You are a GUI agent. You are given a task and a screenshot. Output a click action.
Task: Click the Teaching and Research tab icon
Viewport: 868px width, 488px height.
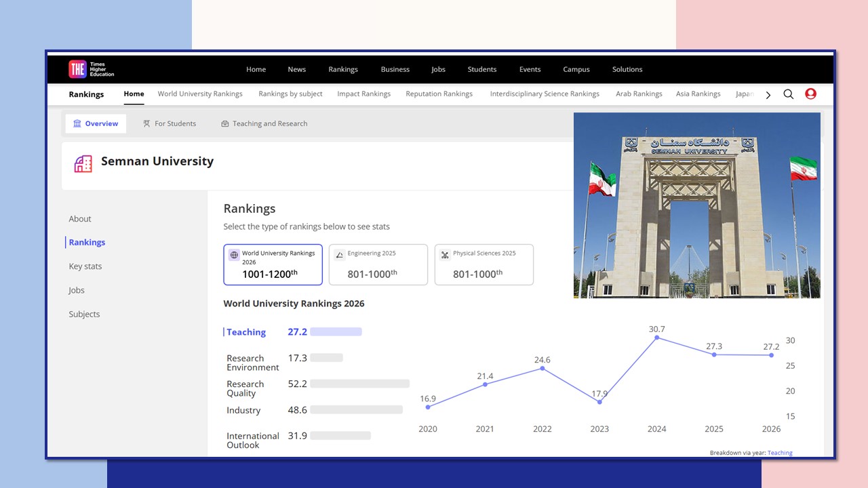[x=225, y=124]
